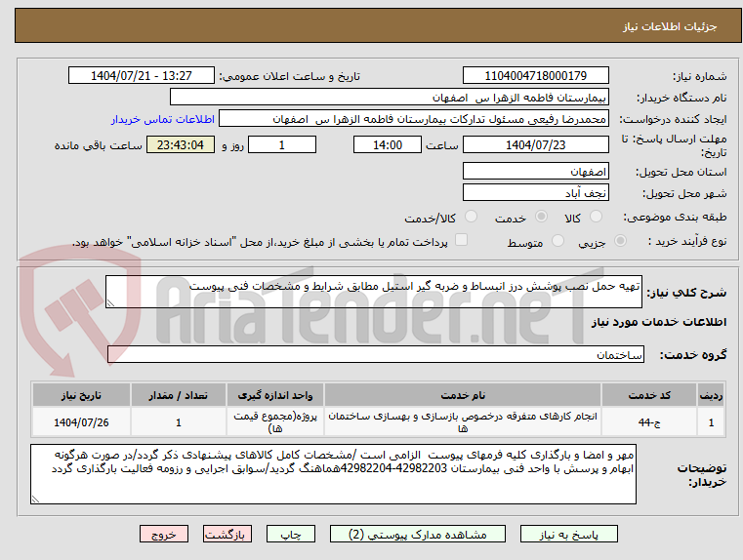Click the چاپ print button
This screenshot has height=560, width=743.
pos(291,534)
